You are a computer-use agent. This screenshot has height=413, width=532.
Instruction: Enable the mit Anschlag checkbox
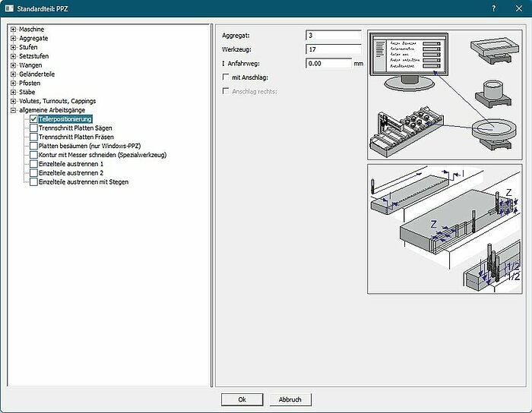(226, 77)
